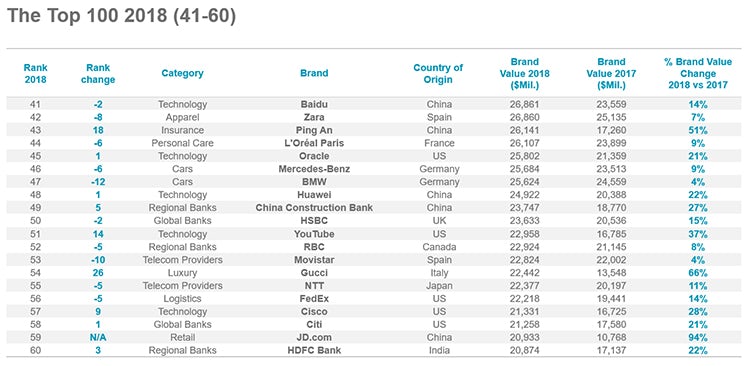Select the L'Oréal Paris brand cell

[314, 143]
